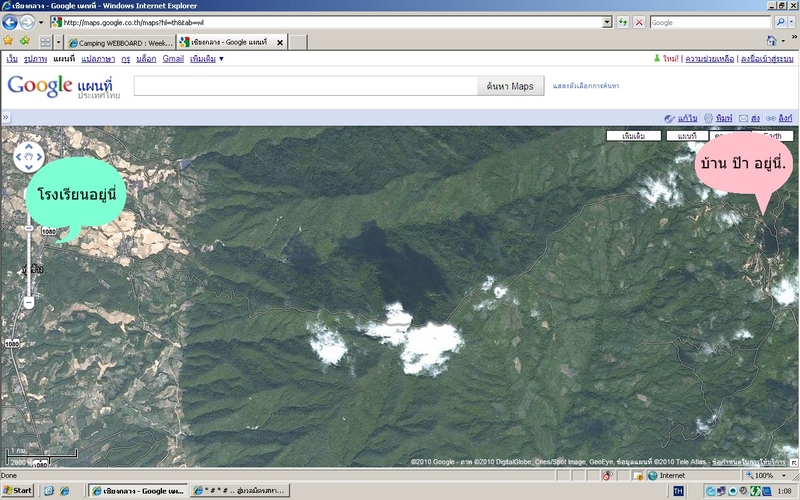Screen dimensions: 800x500
Task: Click the ค้นหา Maps search button
Action: click(510, 86)
